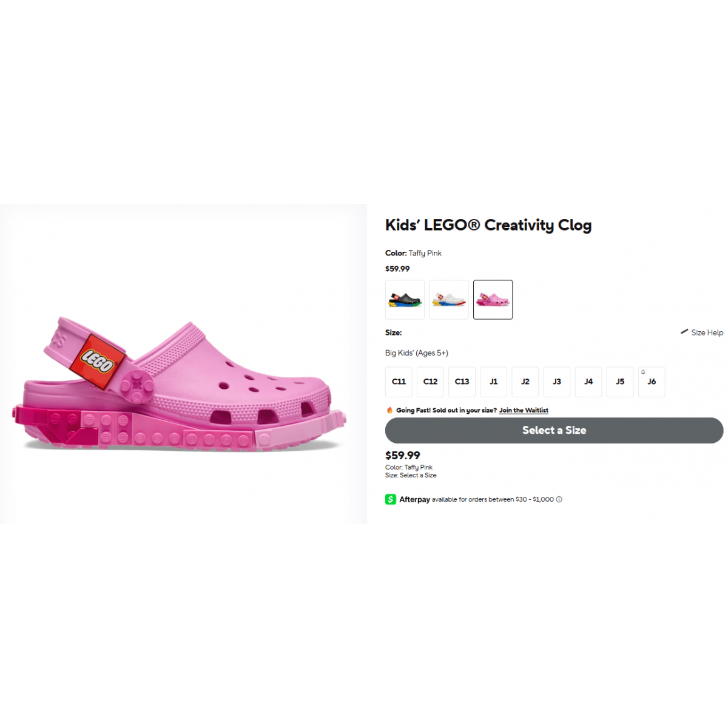Select sold-out size J6 with bell
Image resolution: width=728 pixels, height=728 pixels.
[652, 382]
